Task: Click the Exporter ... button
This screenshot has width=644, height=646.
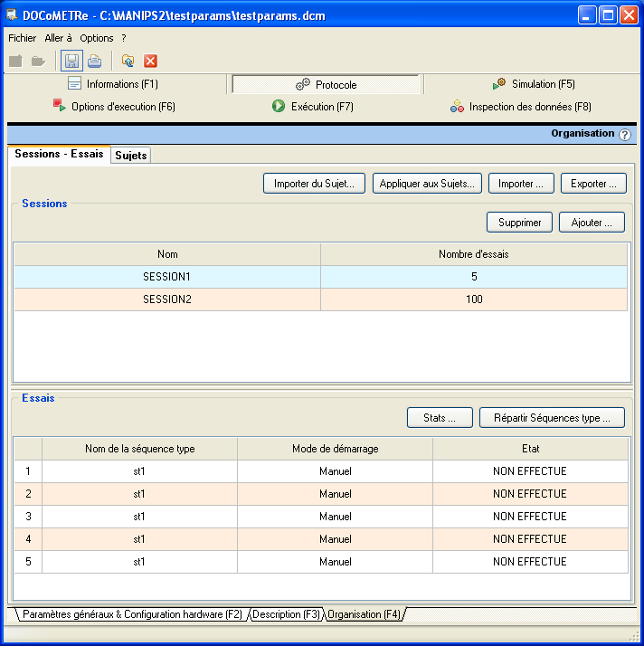Action: (x=593, y=184)
